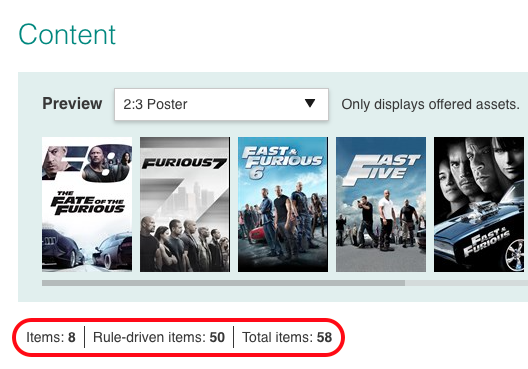Open the Preview 2:3 Poster dropdown

(221, 104)
